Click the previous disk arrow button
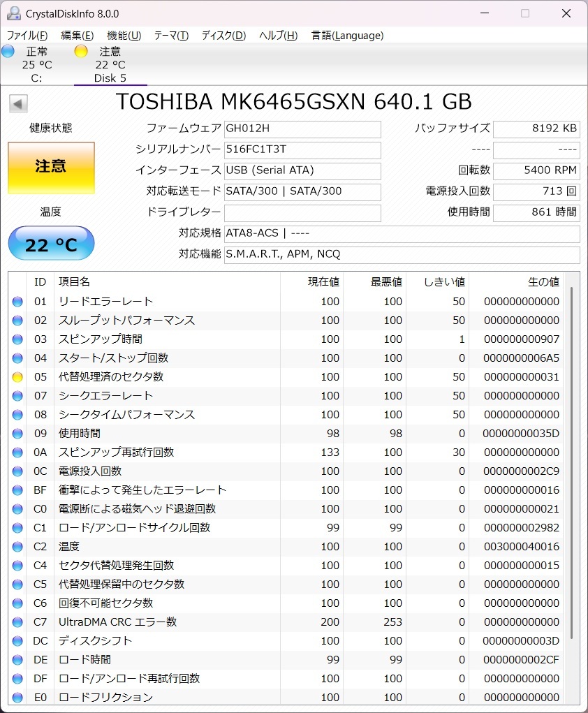 pyautogui.click(x=18, y=103)
